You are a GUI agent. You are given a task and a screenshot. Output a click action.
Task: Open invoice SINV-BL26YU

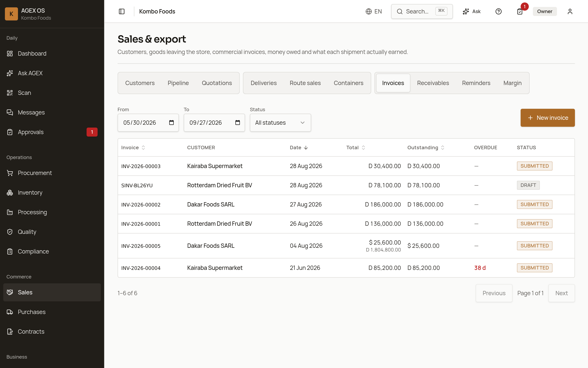pos(137,185)
